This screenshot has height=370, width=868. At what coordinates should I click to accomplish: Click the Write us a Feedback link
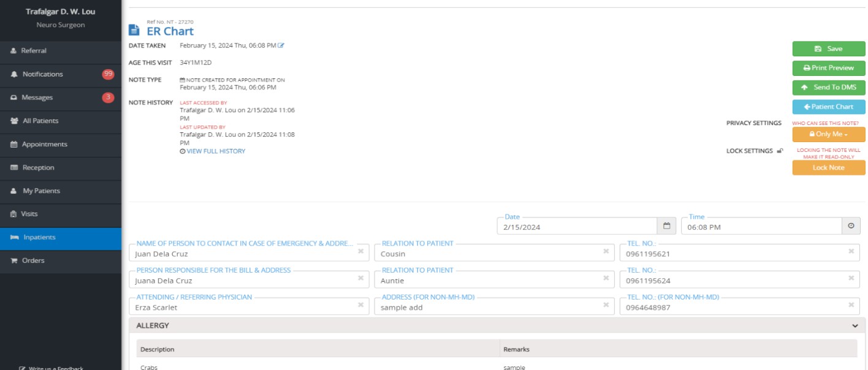[52, 368]
